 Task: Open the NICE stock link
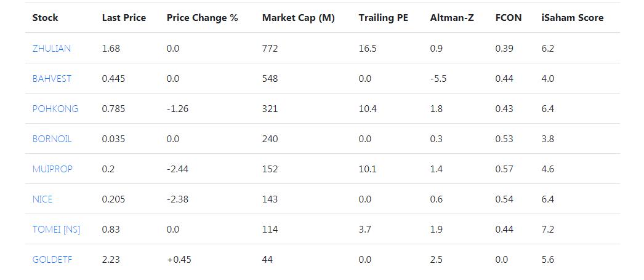[x=42, y=199]
